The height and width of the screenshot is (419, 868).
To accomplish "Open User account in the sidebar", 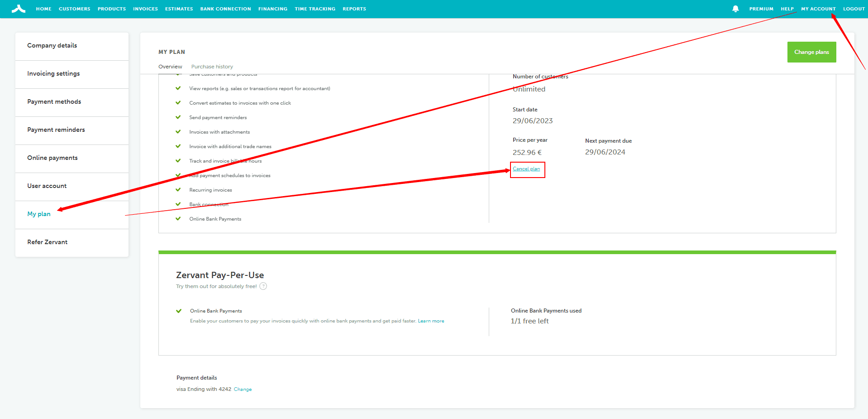I will point(72,186).
